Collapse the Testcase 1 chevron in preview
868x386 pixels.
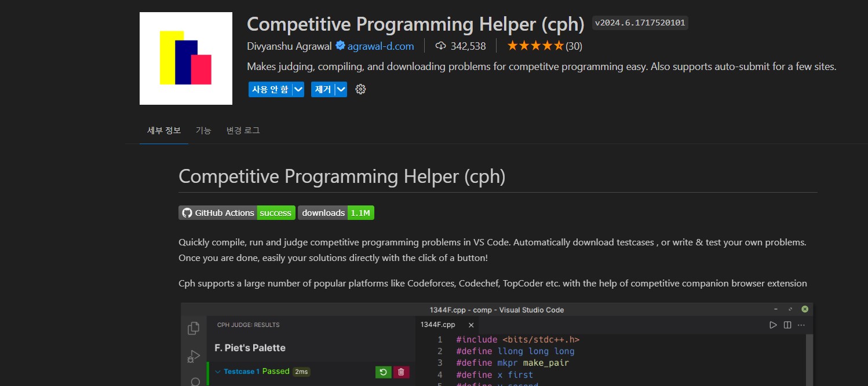coord(218,372)
